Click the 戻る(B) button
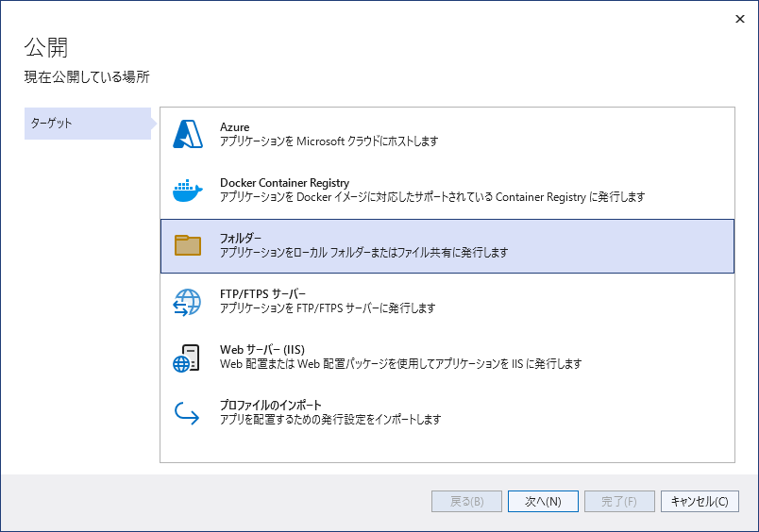 [466, 502]
